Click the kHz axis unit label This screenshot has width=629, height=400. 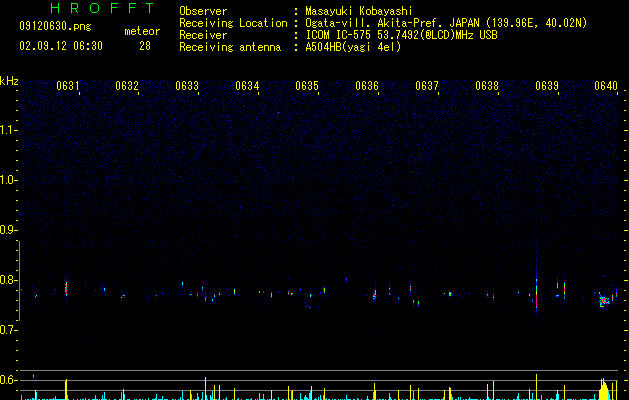(x=9, y=81)
